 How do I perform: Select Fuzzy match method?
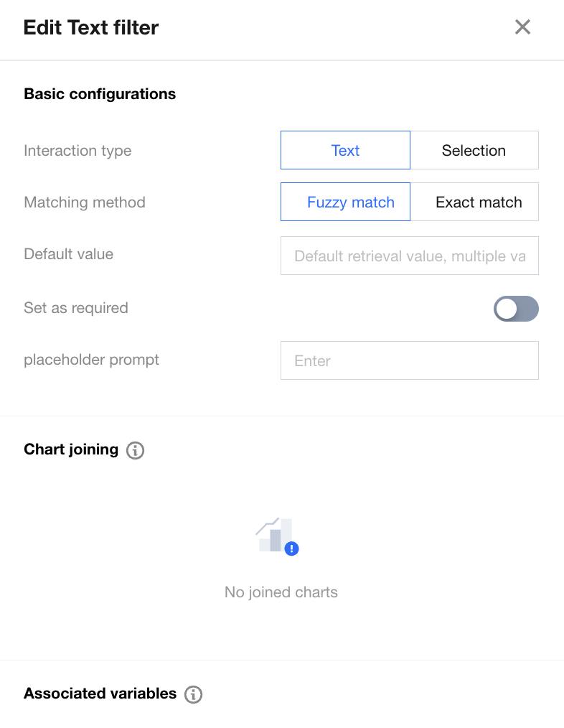(x=345, y=202)
